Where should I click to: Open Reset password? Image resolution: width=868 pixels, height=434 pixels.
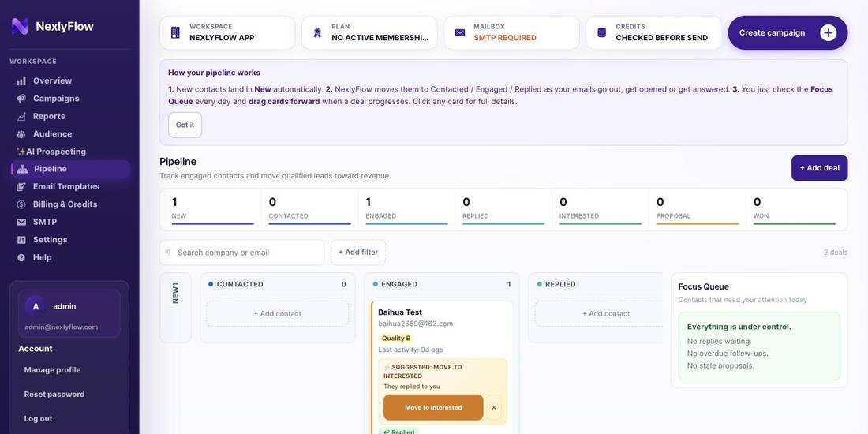pyautogui.click(x=54, y=394)
